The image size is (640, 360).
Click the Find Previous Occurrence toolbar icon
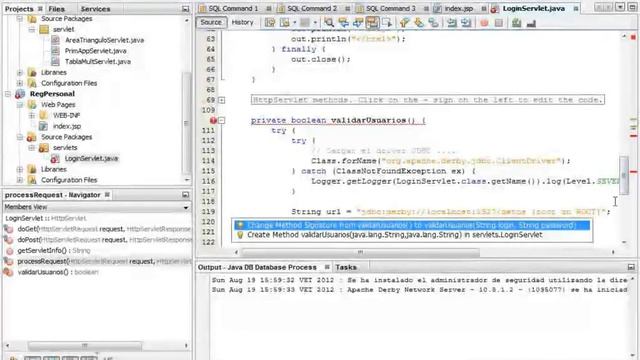(x=343, y=23)
